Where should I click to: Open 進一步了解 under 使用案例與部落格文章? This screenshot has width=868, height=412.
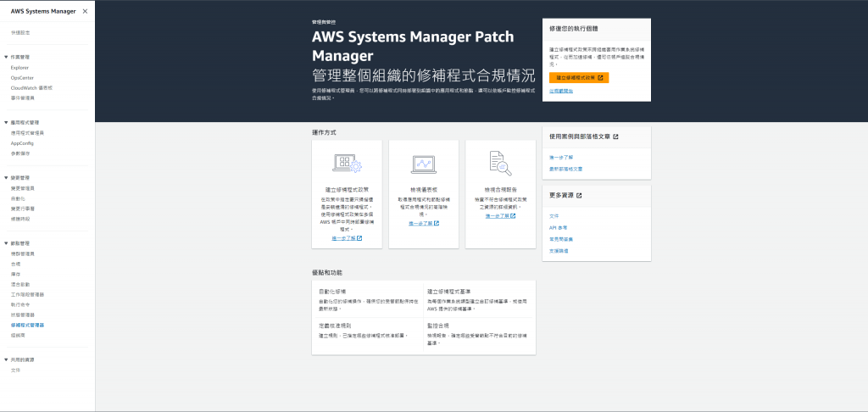click(x=561, y=158)
